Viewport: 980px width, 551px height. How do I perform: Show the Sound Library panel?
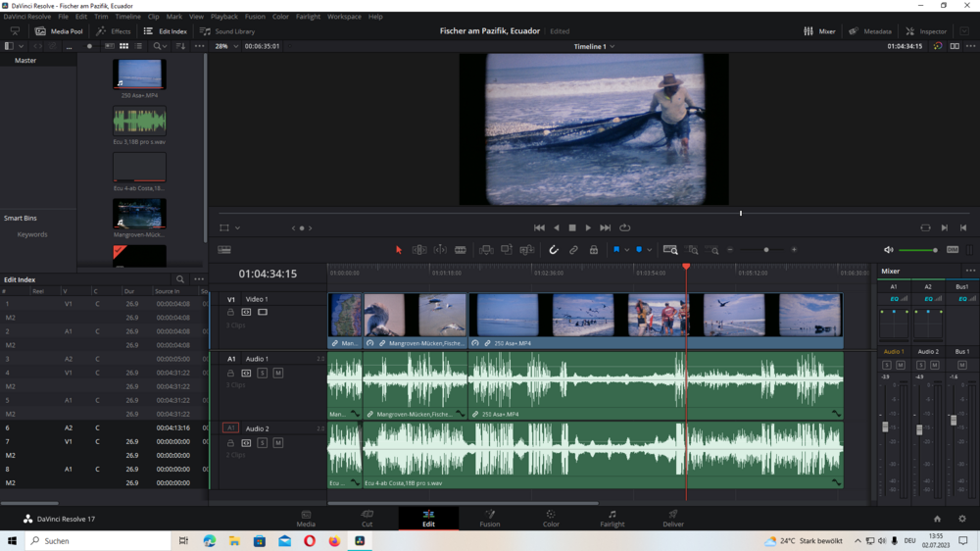226,31
